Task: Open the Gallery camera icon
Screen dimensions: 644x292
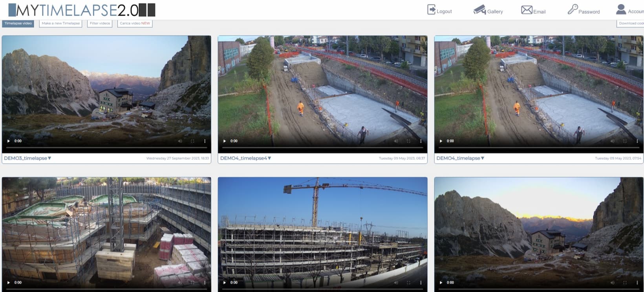Action: [479, 10]
